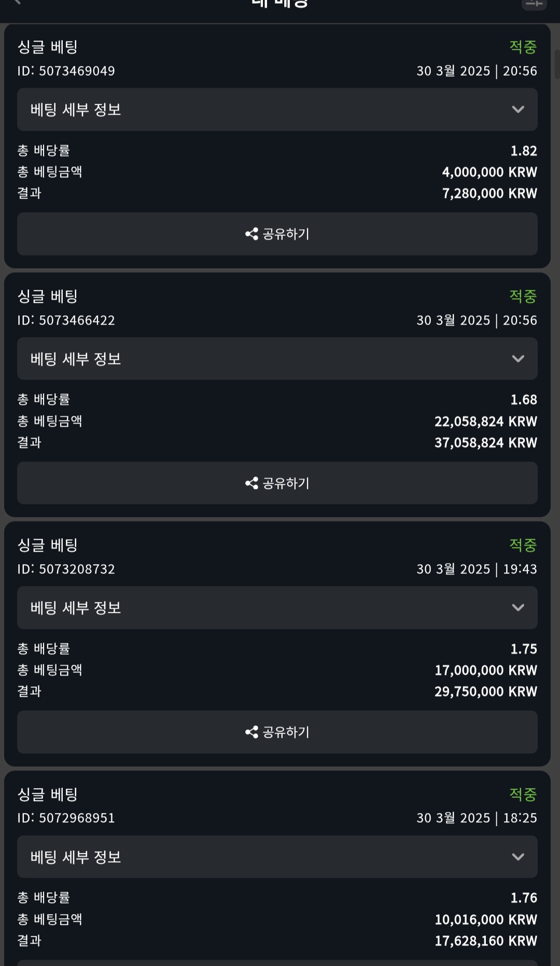The height and width of the screenshot is (966, 560).
Task: Click the 37,058,824 KRW result amount
Action: coord(485,443)
